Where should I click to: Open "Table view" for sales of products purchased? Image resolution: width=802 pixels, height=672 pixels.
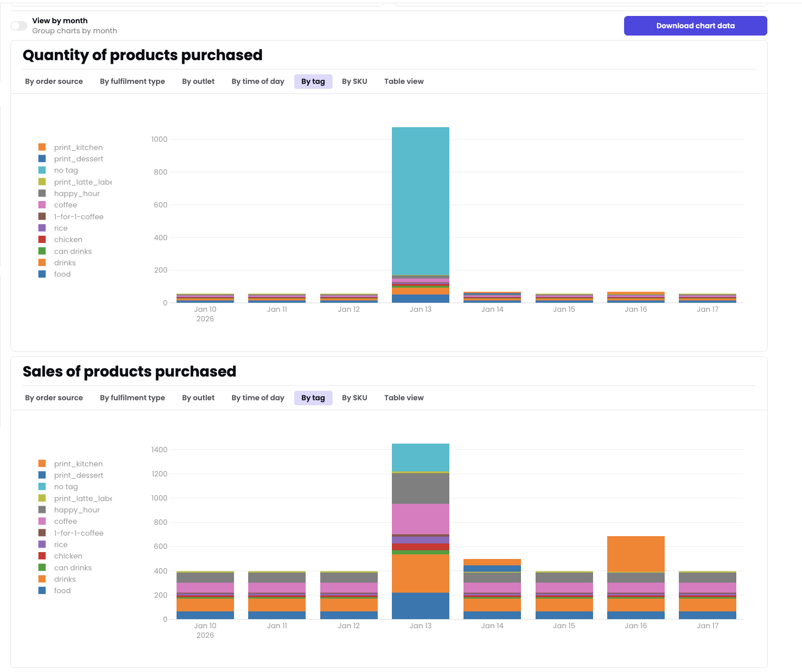(x=404, y=398)
